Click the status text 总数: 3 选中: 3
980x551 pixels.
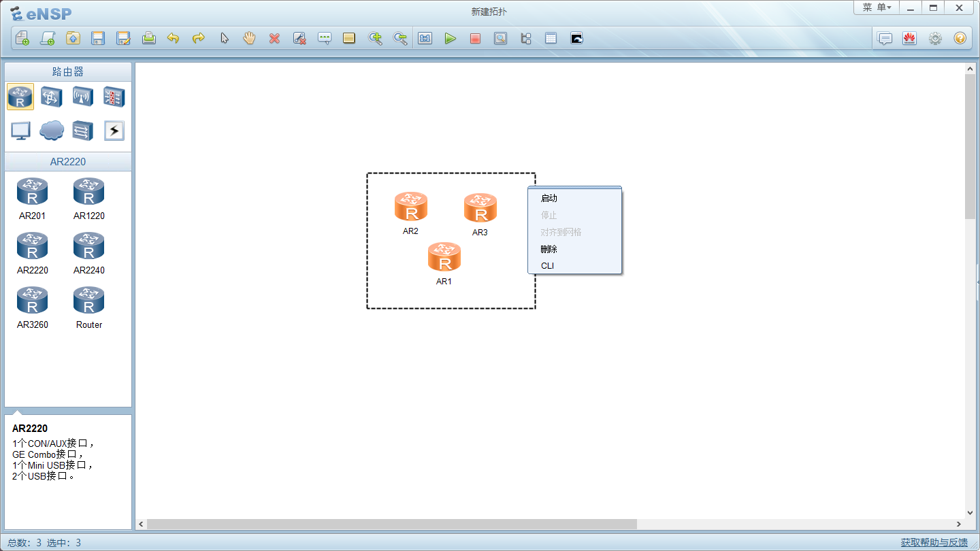point(44,543)
